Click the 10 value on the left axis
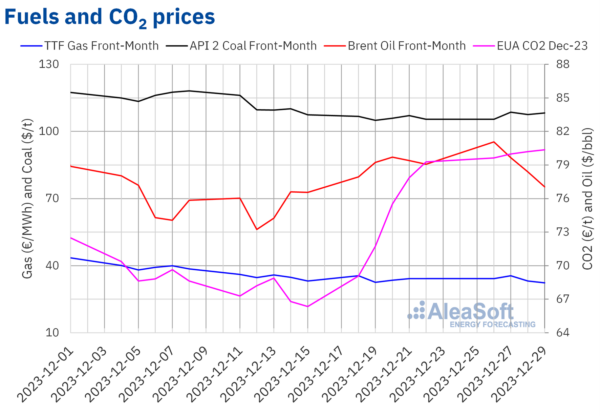Screen dimensions: 600x416 (52, 333)
